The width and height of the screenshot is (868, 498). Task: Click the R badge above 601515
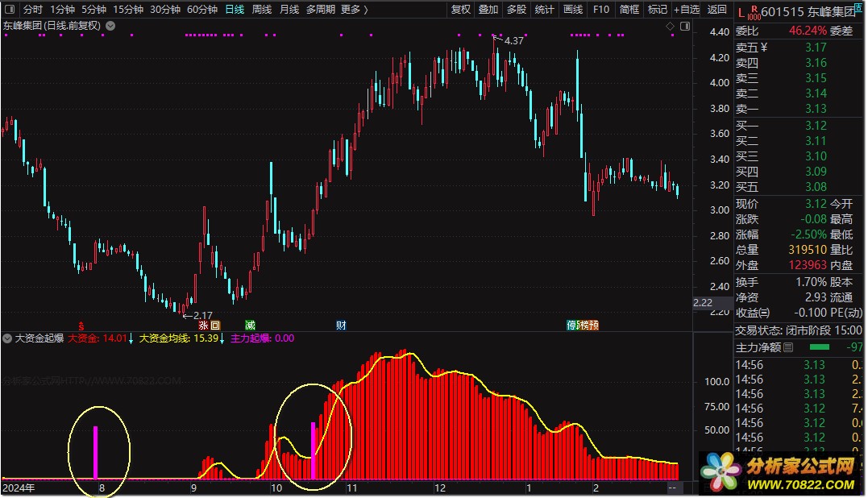coord(754,8)
